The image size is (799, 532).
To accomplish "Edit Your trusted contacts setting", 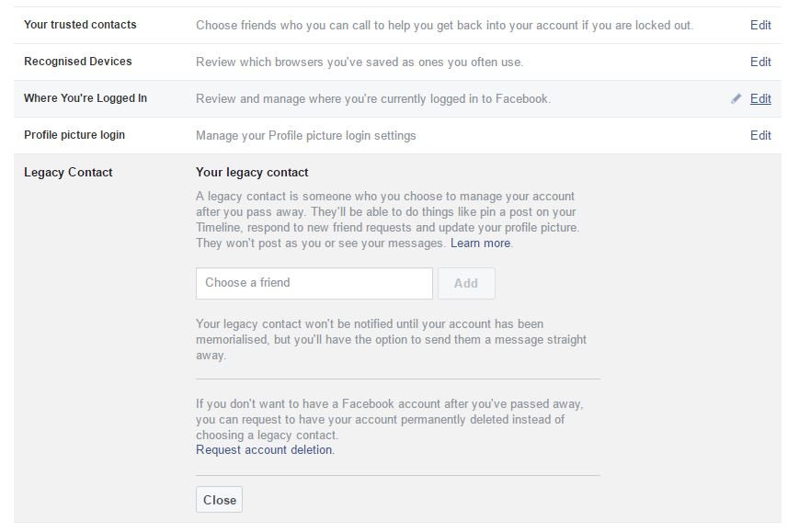I will (760, 25).
